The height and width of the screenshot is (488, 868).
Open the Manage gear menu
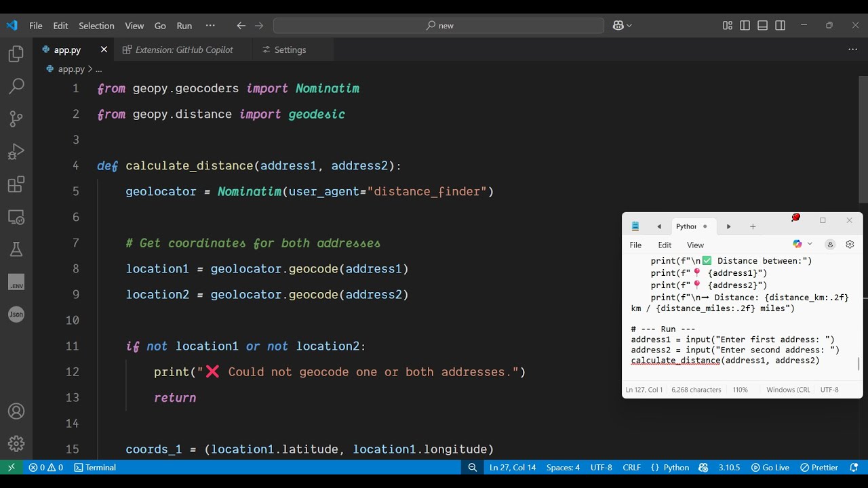click(16, 444)
